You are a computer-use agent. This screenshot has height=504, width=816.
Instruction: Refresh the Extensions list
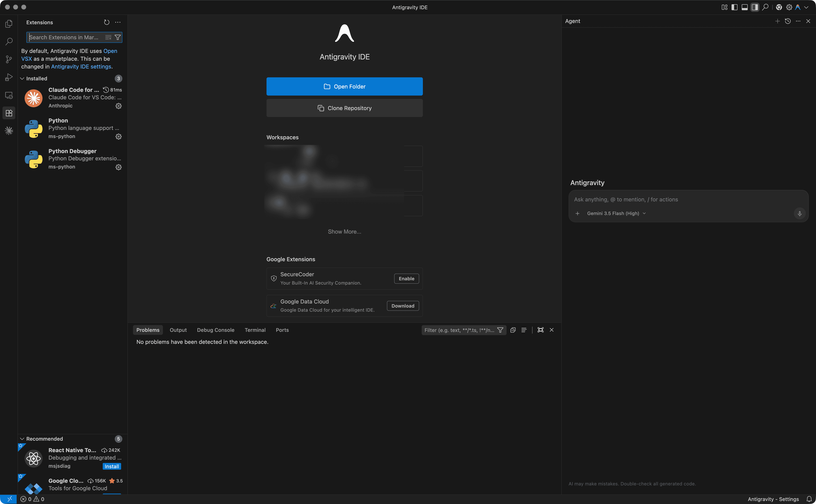(107, 22)
